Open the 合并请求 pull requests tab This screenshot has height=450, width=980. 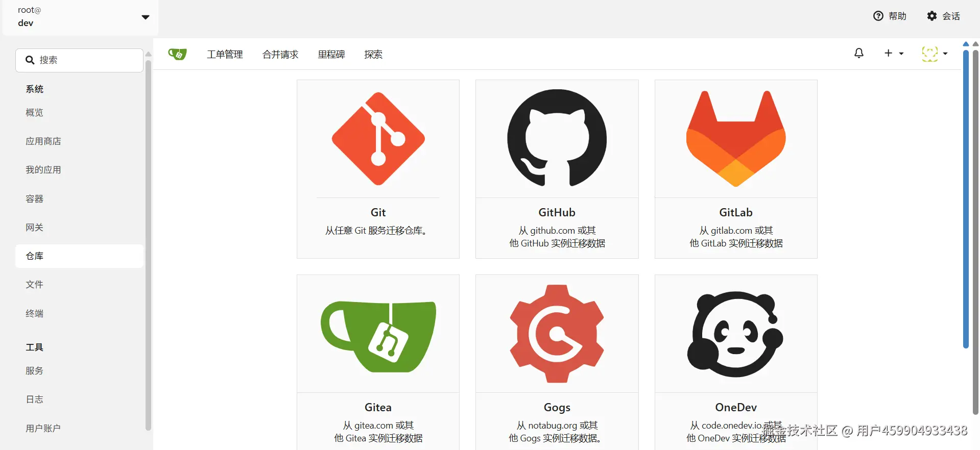coord(280,54)
